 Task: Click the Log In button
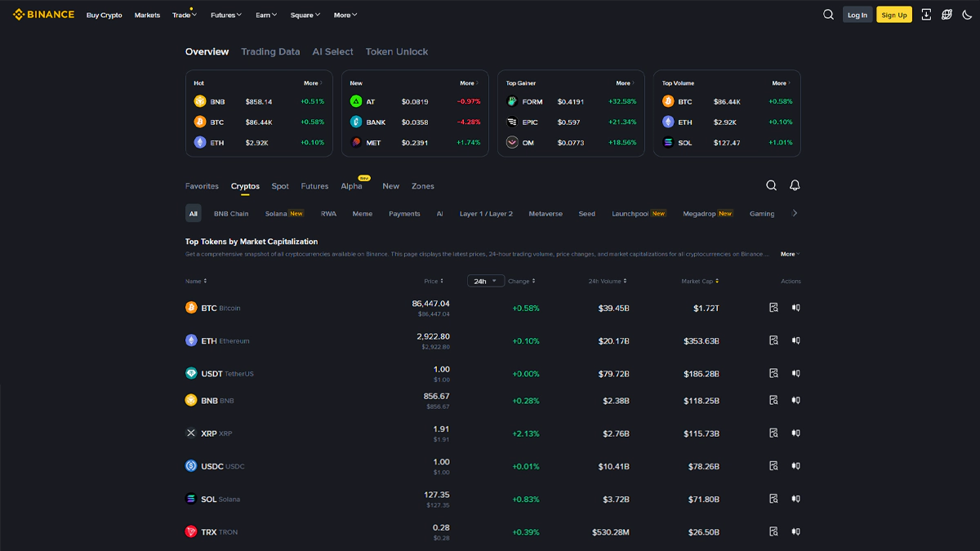point(857,15)
